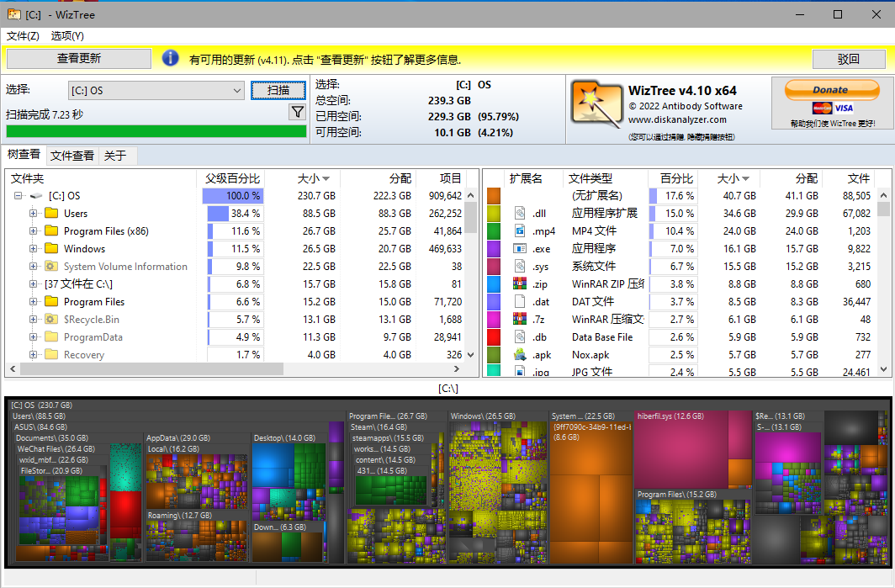This screenshot has width=895, height=588.
Task: Click the WeChat Files\ (26.4 GB) treemap label
Action: click(56, 449)
